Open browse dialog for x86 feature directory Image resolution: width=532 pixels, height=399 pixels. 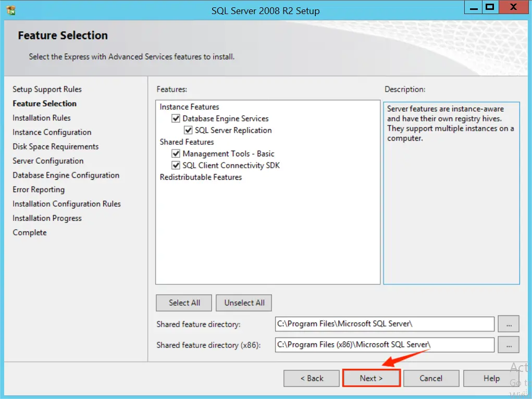click(508, 344)
